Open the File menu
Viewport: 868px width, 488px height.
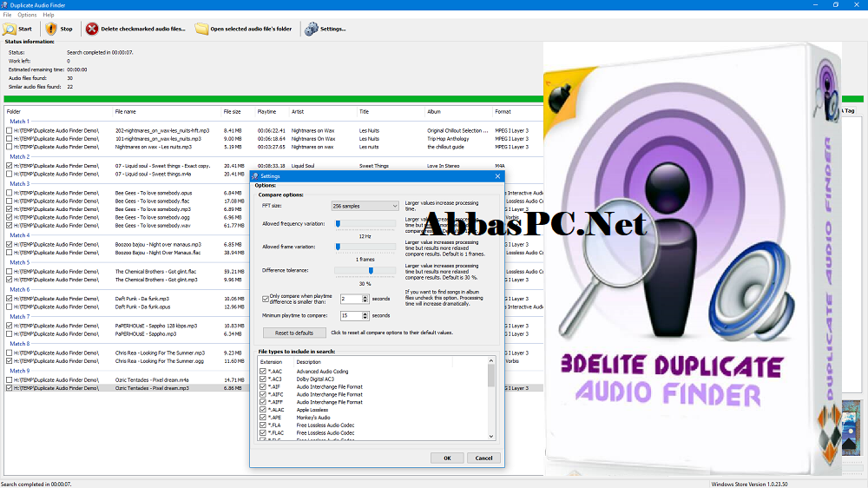tap(7, 15)
